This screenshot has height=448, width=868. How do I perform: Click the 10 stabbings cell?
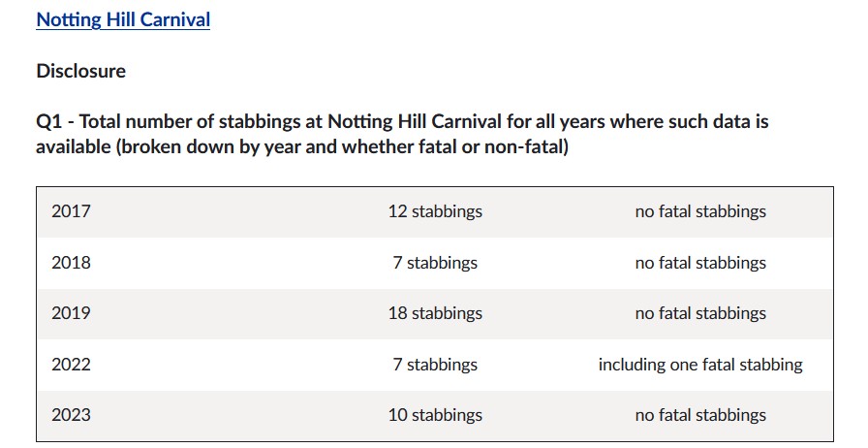pos(435,415)
